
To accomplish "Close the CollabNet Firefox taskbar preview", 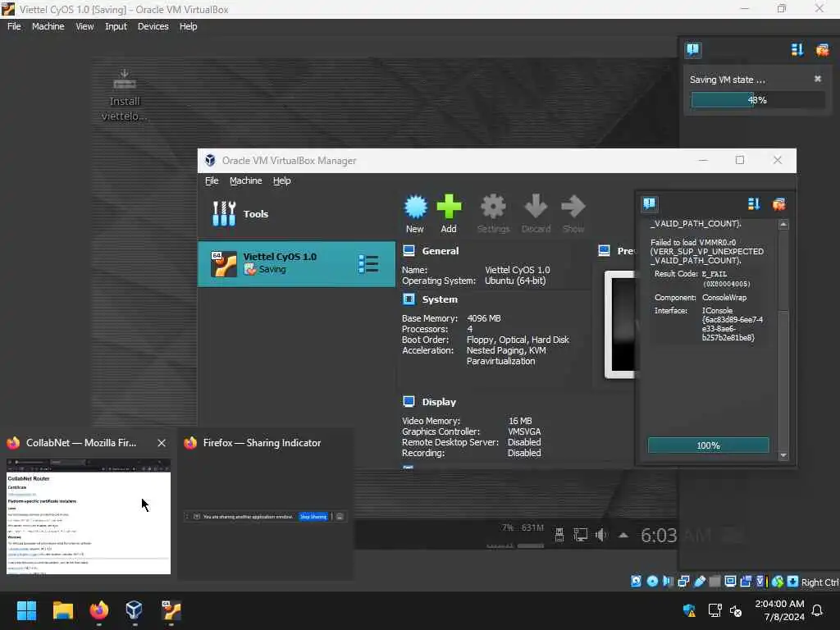I will [x=162, y=443].
